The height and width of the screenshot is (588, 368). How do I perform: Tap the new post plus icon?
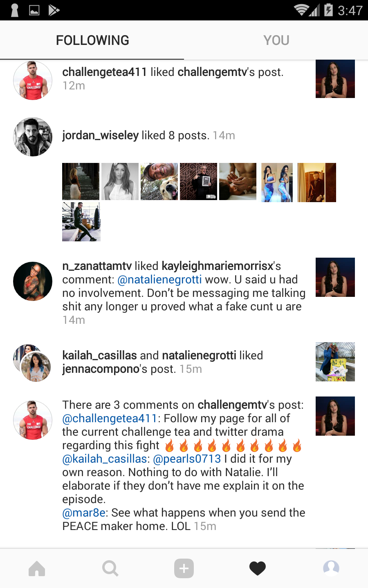[184, 568]
